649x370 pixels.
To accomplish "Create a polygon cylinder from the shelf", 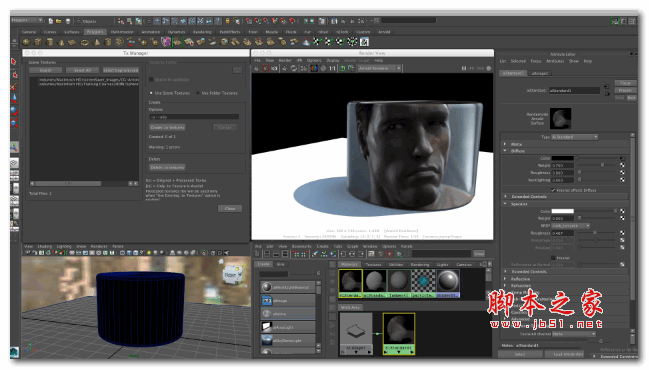I will pyautogui.click(x=50, y=42).
